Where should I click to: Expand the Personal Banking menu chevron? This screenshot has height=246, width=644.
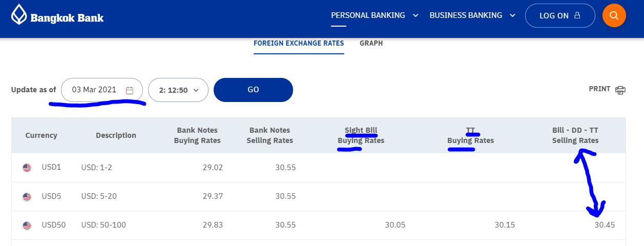pyautogui.click(x=416, y=15)
